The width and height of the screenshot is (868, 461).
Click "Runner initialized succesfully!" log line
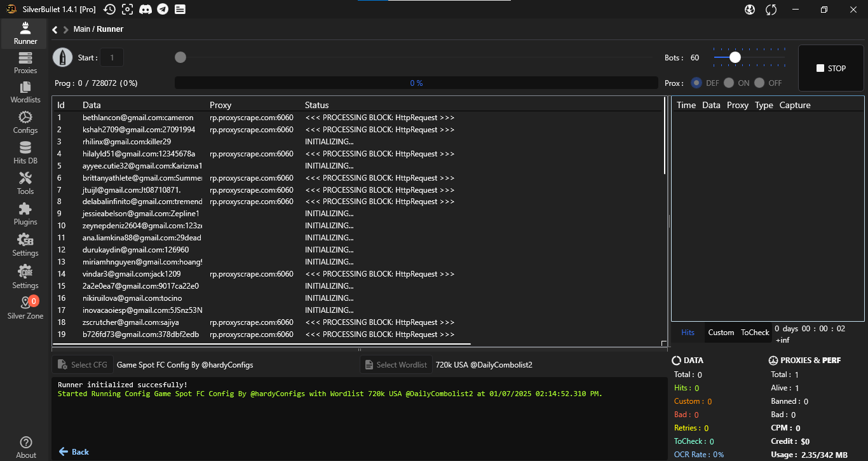pos(123,385)
